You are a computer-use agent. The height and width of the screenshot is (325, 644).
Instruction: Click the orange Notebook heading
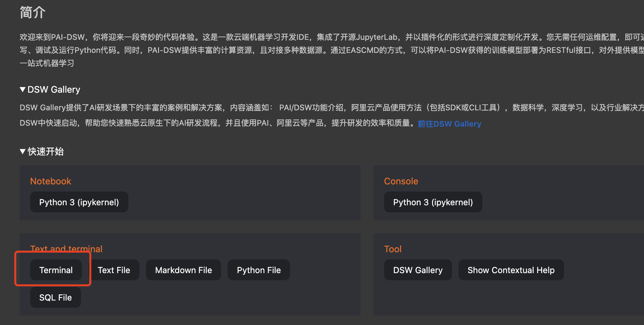click(x=51, y=181)
